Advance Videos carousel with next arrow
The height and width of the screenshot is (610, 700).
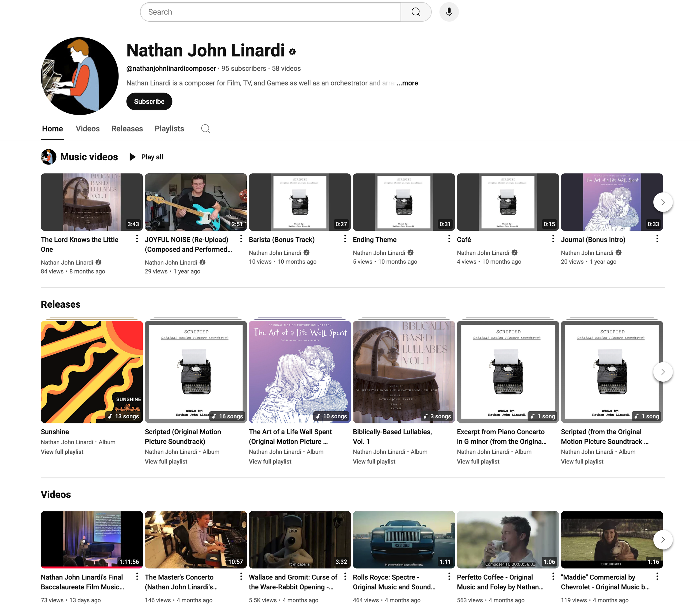click(x=662, y=540)
